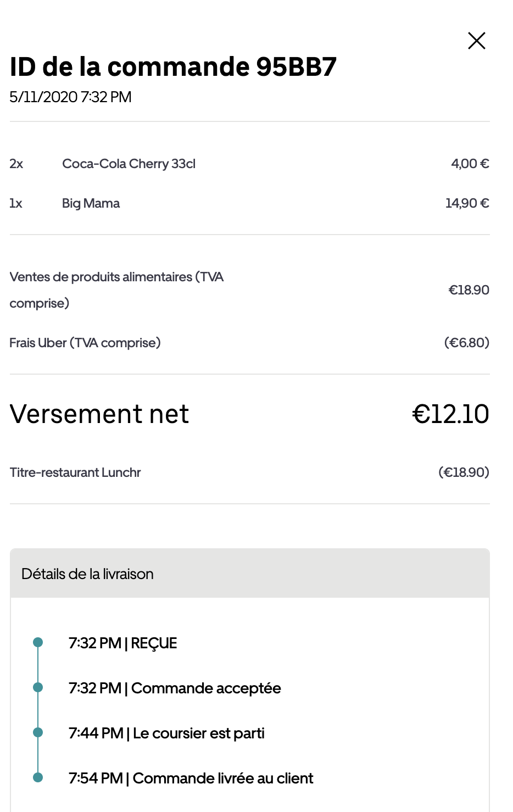The width and height of the screenshot is (513, 812).
Task: Click the order ID 95BB7 heading
Action: coord(173,67)
